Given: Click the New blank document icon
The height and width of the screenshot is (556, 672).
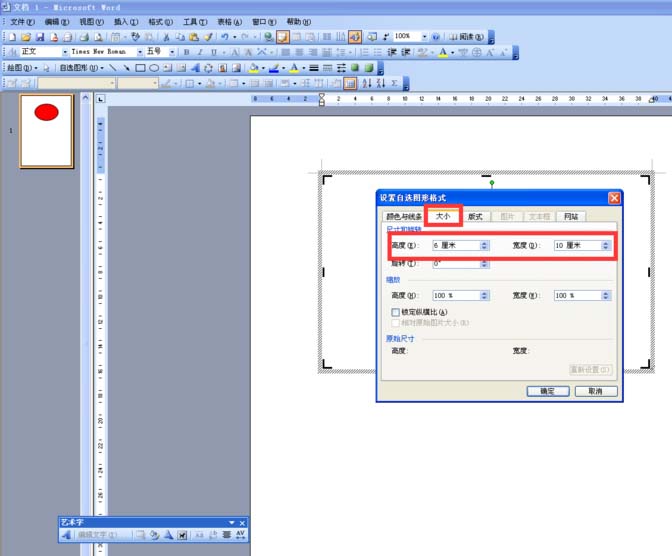Looking at the screenshot, I should pos(12,37).
